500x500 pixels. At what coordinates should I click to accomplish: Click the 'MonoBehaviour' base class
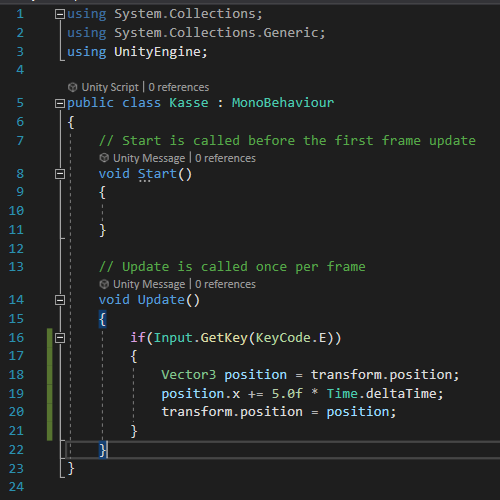283,103
